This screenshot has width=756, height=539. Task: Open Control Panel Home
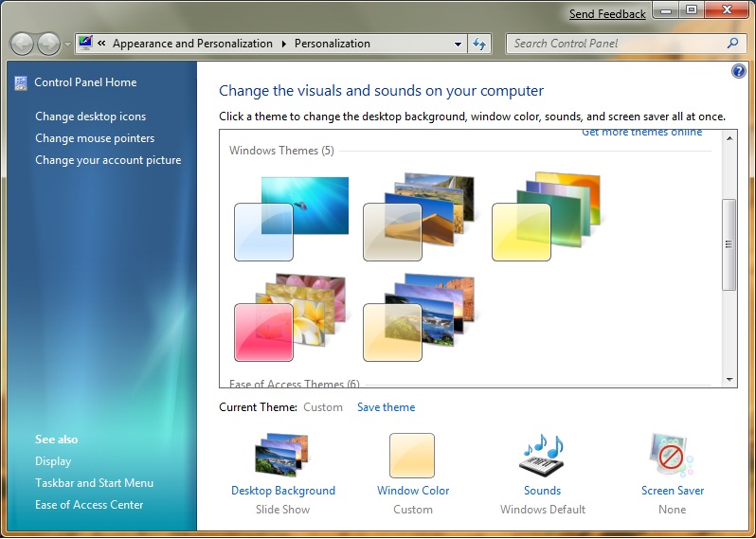pyautogui.click(x=85, y=82)
